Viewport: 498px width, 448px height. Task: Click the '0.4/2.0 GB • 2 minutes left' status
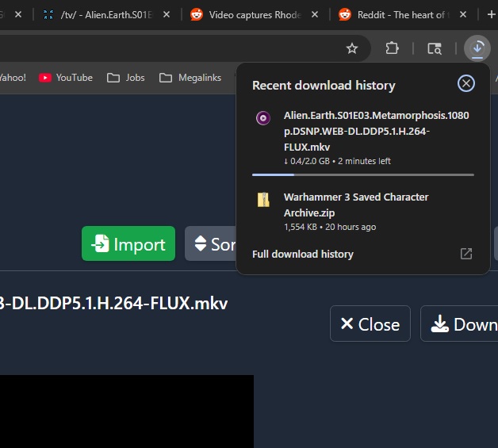pos(337,161)
